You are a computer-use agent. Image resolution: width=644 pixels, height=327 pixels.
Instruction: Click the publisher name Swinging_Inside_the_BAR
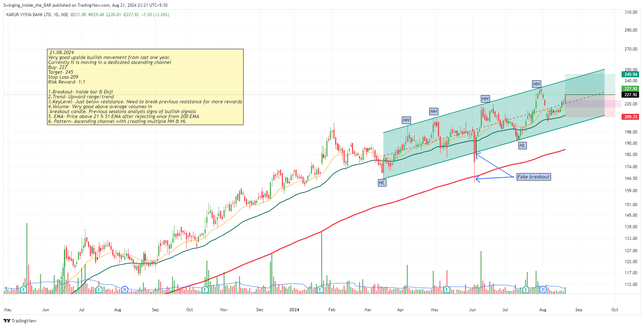coord(27,5)
